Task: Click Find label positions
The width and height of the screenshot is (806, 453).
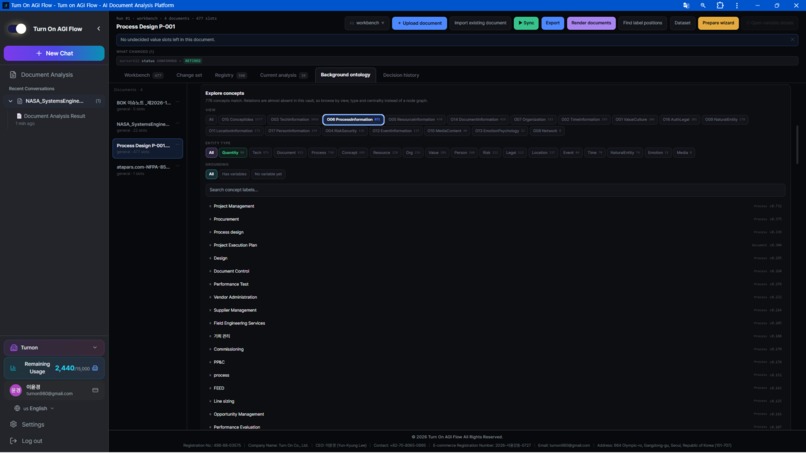Action: point(643,23)
